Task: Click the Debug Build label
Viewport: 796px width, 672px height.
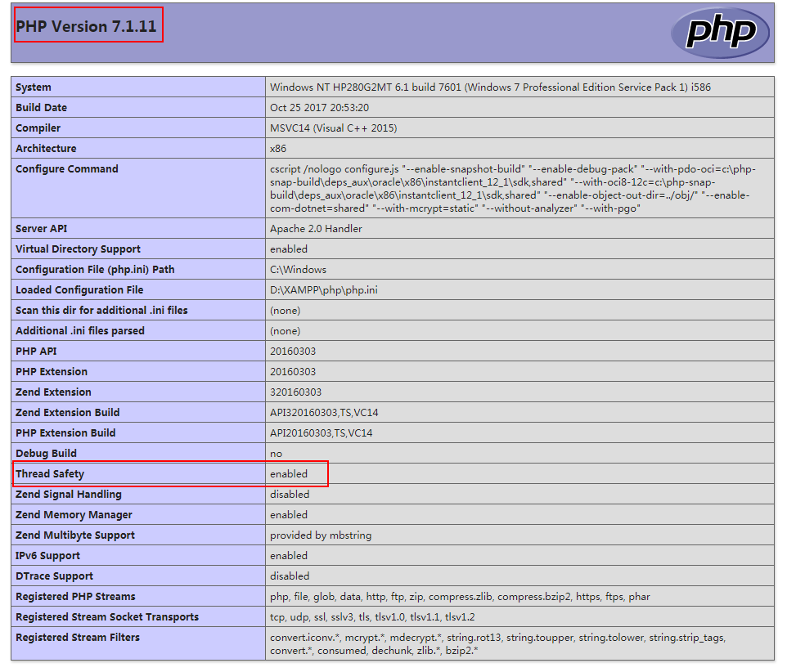Action: 46,454
